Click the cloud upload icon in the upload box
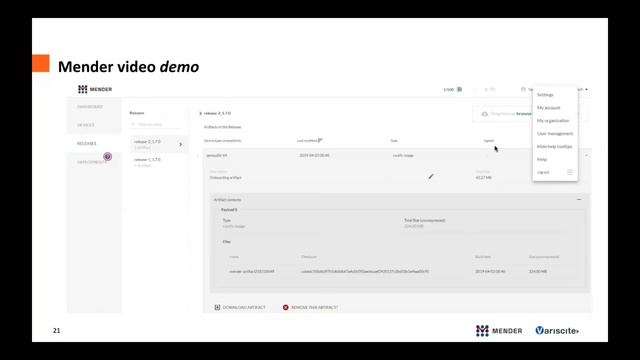This screenshot has height=360, width=640. pyautogui.click(x=484, y=114)
